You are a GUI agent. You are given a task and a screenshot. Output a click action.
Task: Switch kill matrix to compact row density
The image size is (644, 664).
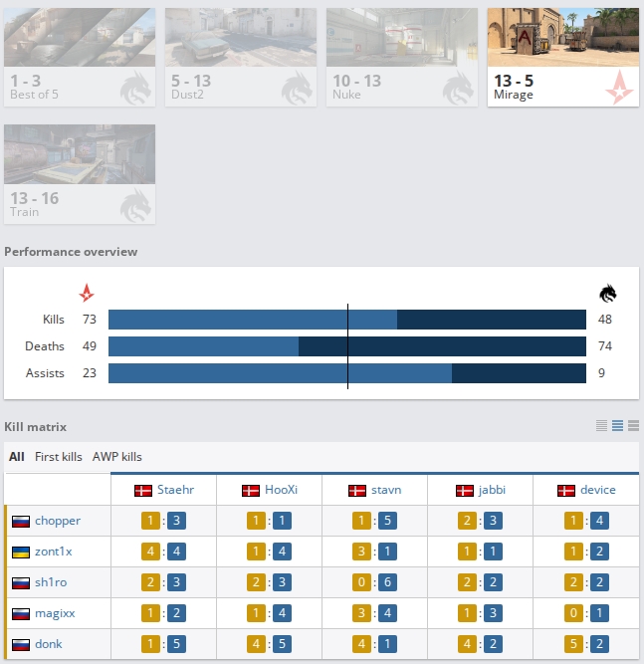[x=601, y=426]
